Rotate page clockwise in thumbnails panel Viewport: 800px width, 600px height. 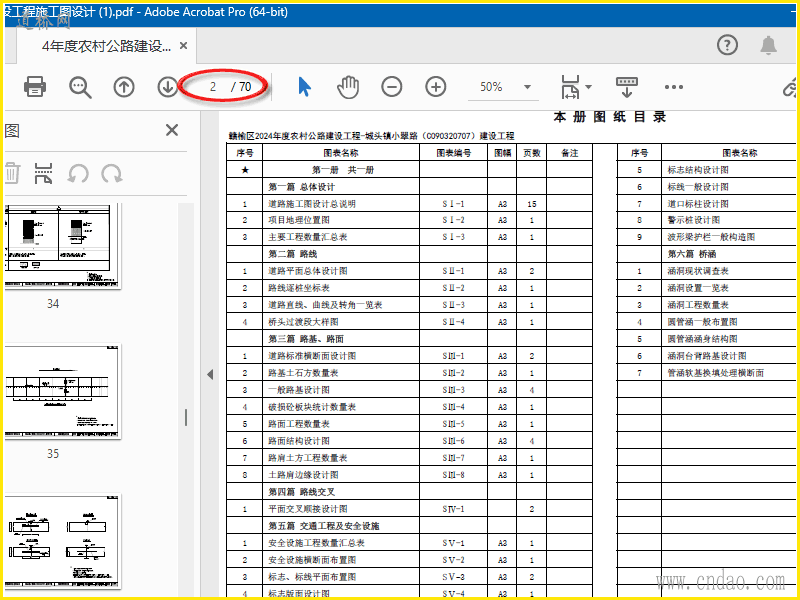[x=111, y=174]
